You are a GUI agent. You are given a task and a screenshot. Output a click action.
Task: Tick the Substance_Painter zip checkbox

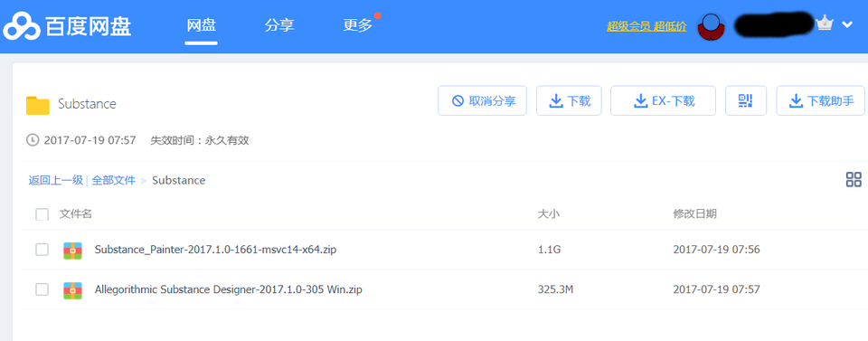click(42, 250)
